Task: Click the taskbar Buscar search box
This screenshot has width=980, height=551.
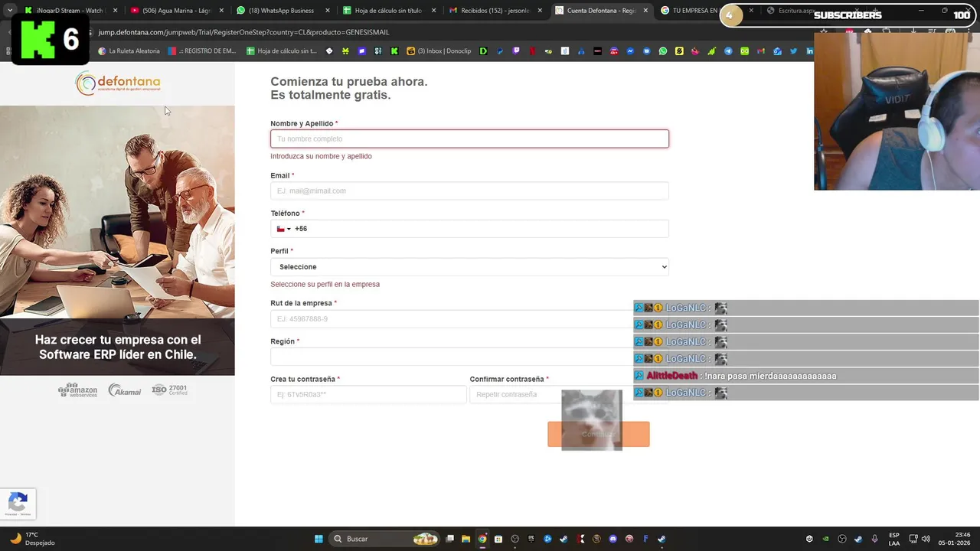Action: pos(384,539)
